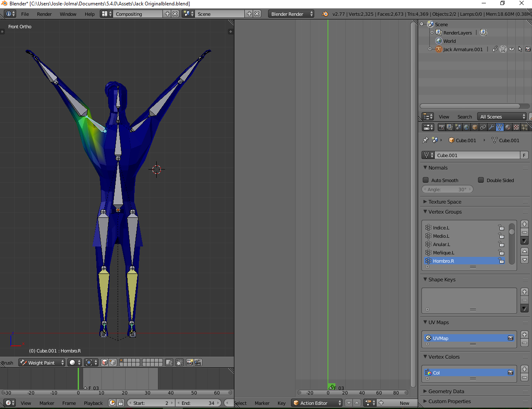The width and height of the screenshot is (532, 409).
Task: Expand the Geometry Data panel
Action: 446,391
